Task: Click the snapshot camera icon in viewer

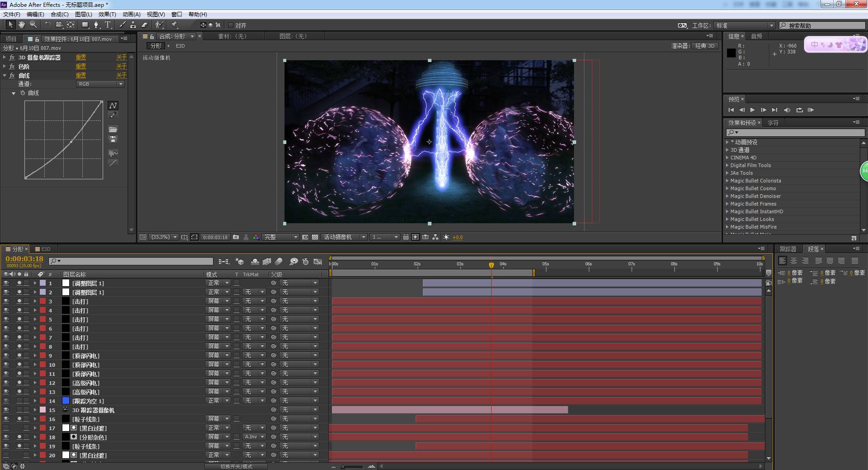Action: pyautogui.click(x=236, y=237)
